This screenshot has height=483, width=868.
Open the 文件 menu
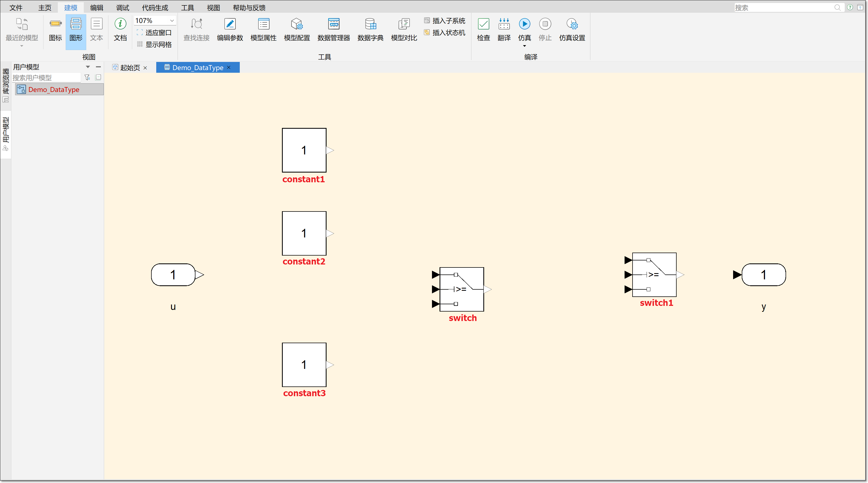16,7
